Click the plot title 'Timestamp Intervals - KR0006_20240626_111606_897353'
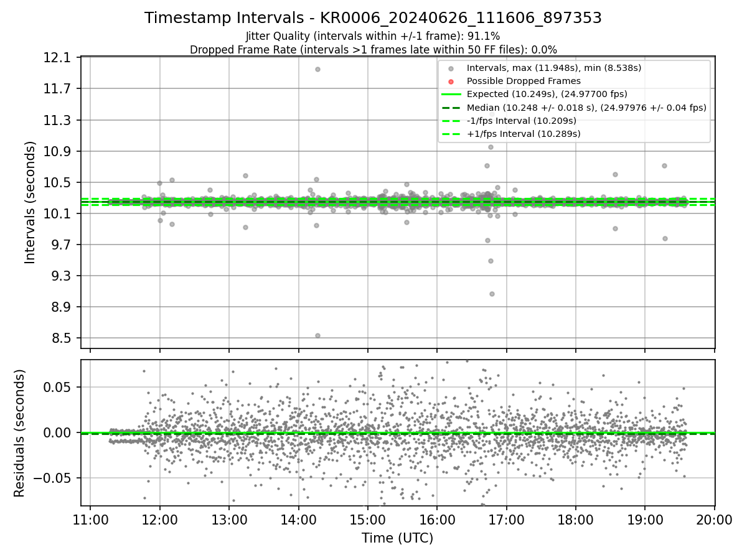Viewport: 747px width, 560px height. 373,18
